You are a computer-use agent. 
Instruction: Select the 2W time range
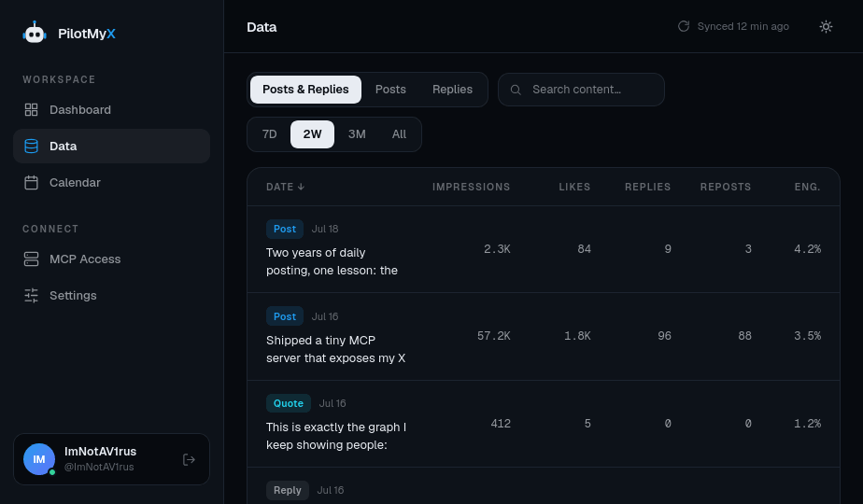(312, 134)
